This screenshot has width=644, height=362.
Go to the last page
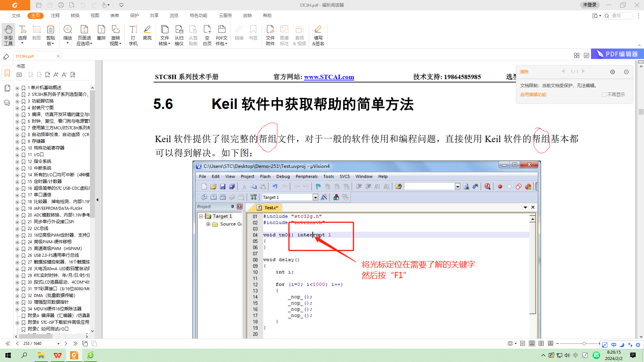(75, 344)
